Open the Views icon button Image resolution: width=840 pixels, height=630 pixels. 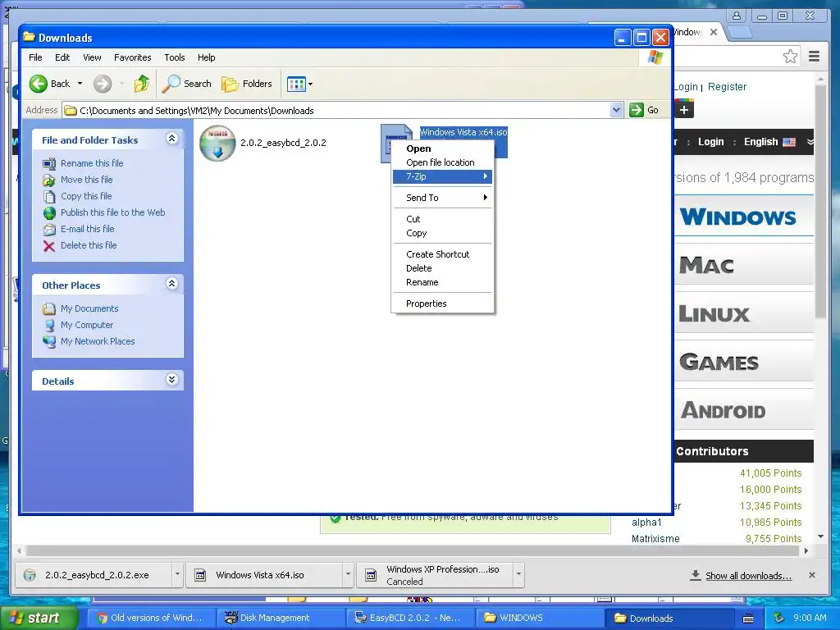point(295,84)
